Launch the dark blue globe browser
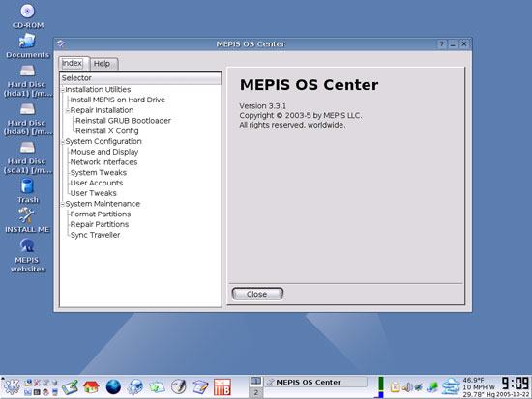532x399 pixels. (113, 387)
